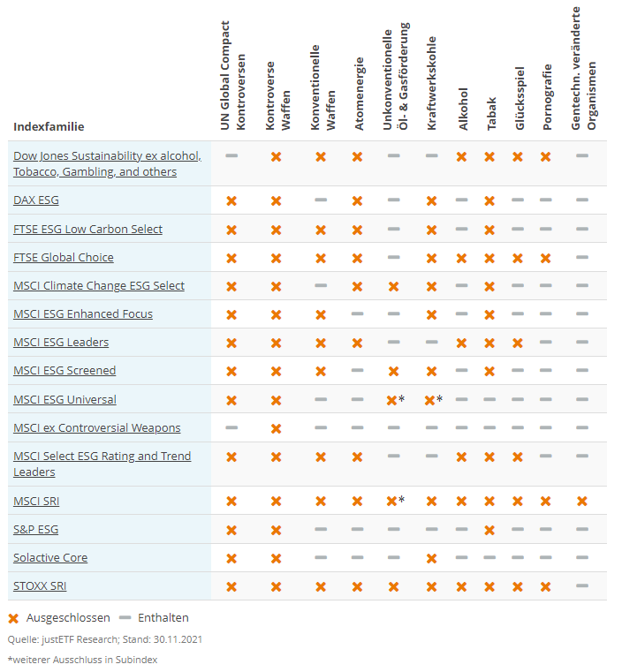Click the X icon for S&P ESG under Tabak
Viewport: 622px width, 672px height.
pos(490,530)
